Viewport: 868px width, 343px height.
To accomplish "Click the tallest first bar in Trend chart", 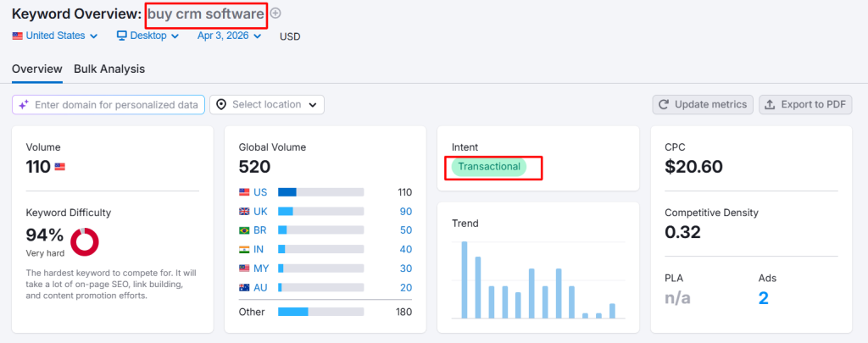I will pyautogui.click(x=465, y=280).
